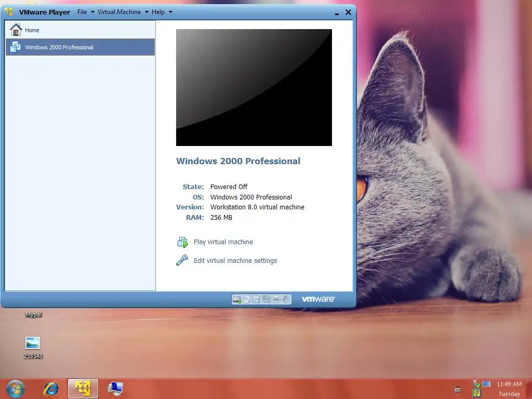Click the VMware Player title bar logo icon
The width and height of the screenshot is (532, 399).
coord(9,12)
